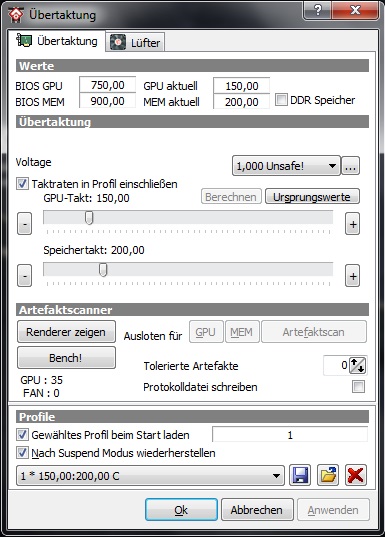Select the Übertaktung tab
This screenshot has height=537, width=385.
tap(57, 41)
